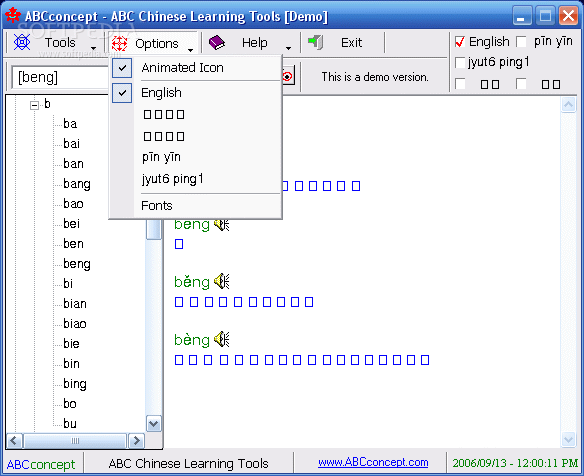Play audio for běng pronunciation
Screen dimensions: 584x476
(222, 281)
